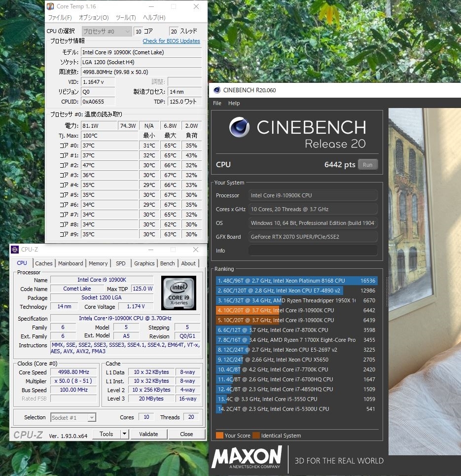The image size is (461, 476).
Task: Click the ranking list scrollbar in Cinebench
Action: 387,292
